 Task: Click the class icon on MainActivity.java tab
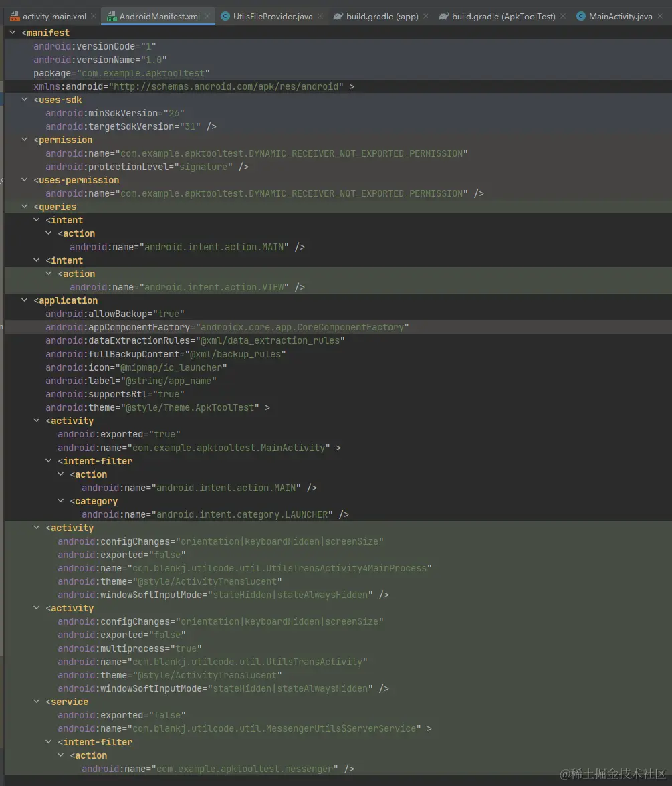click(581, 17)
